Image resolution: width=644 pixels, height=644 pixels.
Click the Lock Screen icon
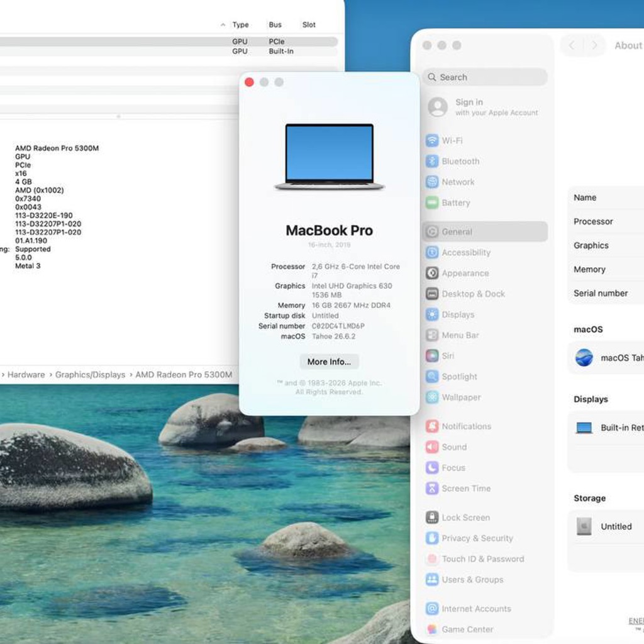tap(432, 518)
